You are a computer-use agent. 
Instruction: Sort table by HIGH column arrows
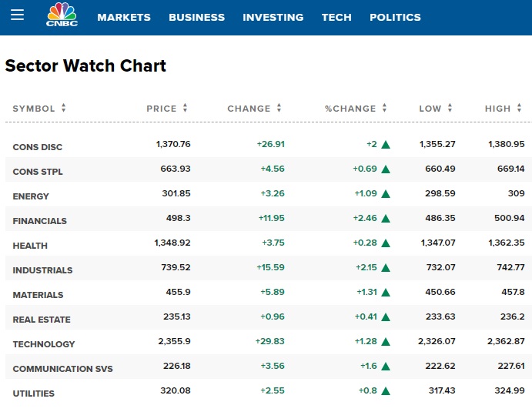pos(519,108)
